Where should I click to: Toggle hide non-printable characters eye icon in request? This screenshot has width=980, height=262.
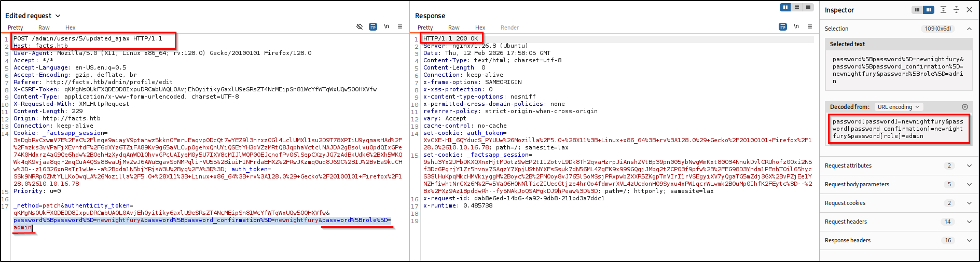[x=360, y=26]
